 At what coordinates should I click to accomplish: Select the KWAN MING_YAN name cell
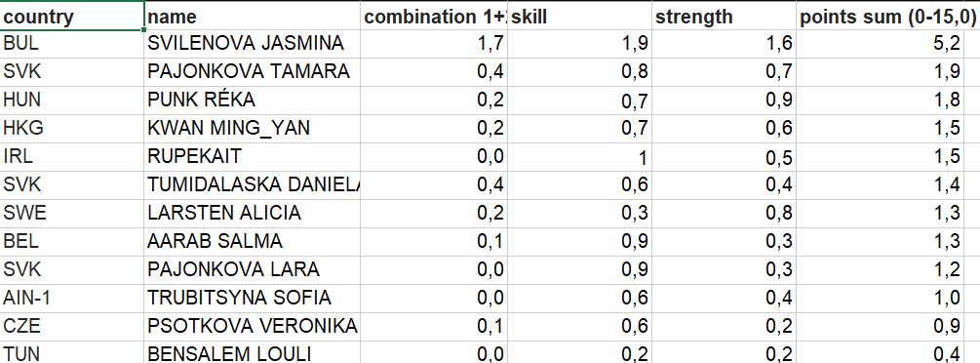click(x=252, y=128)
